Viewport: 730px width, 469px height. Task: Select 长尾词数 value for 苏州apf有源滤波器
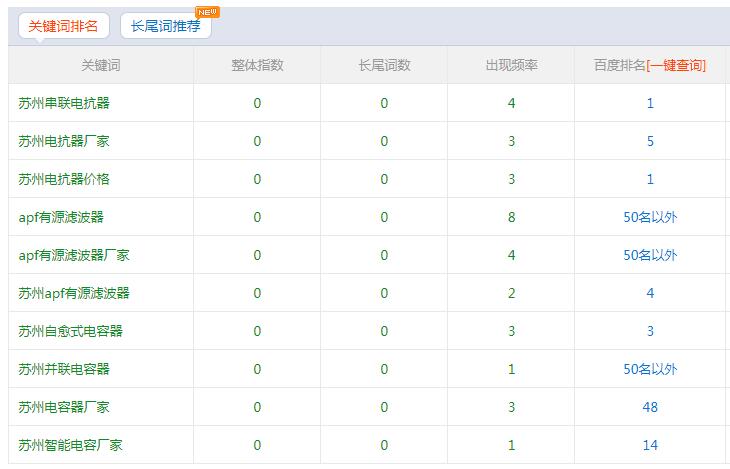point(384,293)
